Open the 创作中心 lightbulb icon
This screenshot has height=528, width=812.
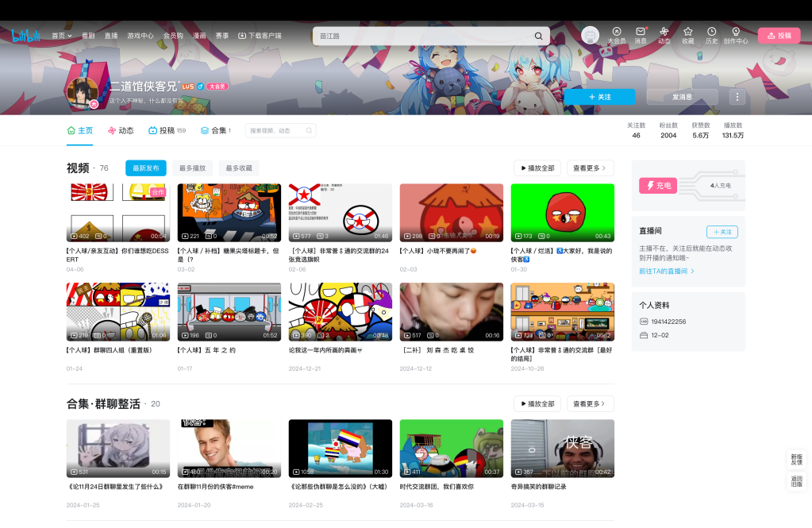[735, 32]
